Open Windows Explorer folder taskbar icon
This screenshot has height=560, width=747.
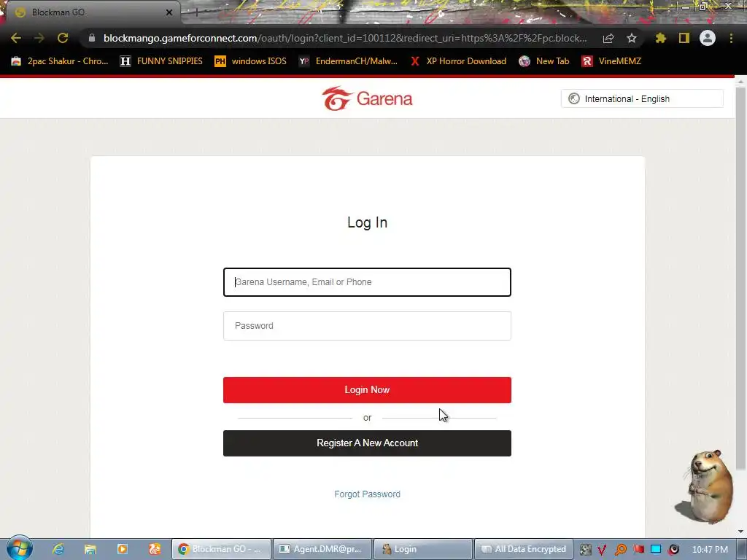click(90, 549)
